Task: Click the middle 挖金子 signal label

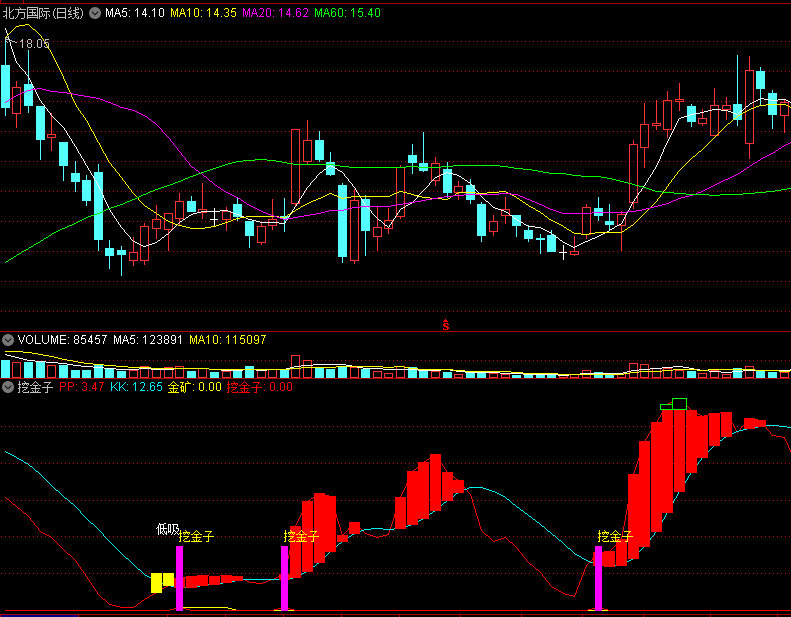Action: coord(301,536)
